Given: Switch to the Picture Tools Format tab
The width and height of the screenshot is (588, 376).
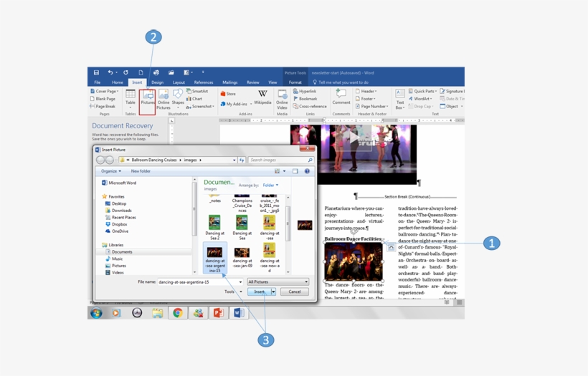Looking at the screenshot, I should 295,82.
